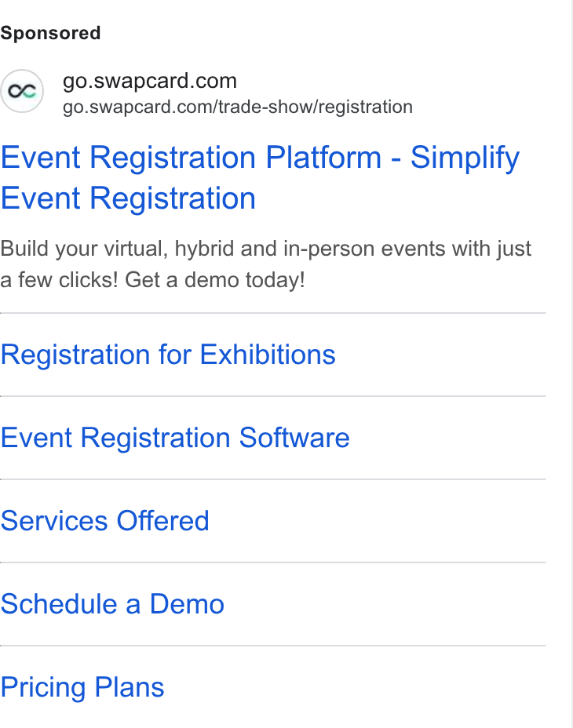
Task: Click the word 'Demo' in the Schedule sitelink
Action: coord(187,603)
